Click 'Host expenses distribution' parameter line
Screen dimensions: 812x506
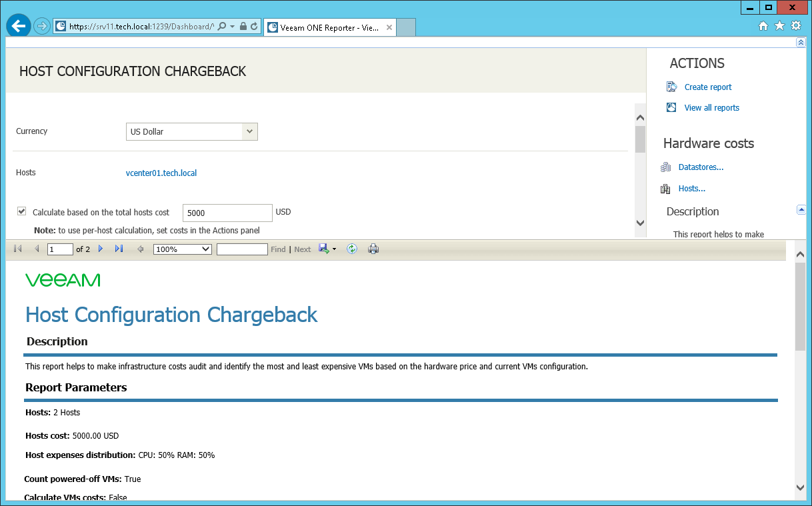[120, 455]
